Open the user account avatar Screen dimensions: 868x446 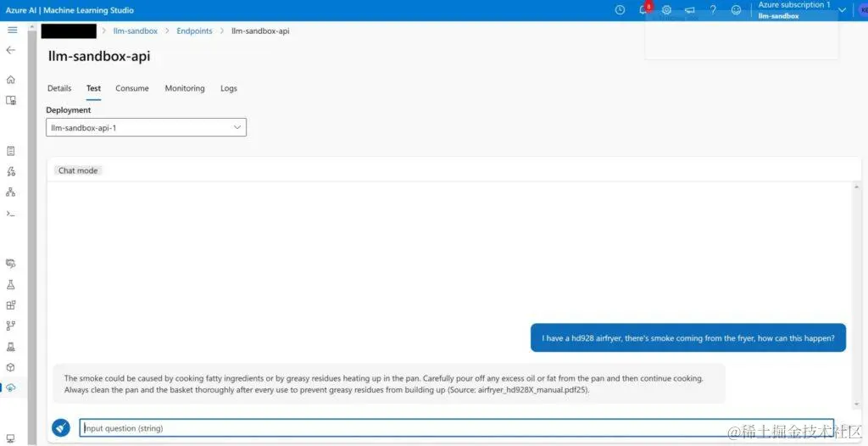pos(862,10)
